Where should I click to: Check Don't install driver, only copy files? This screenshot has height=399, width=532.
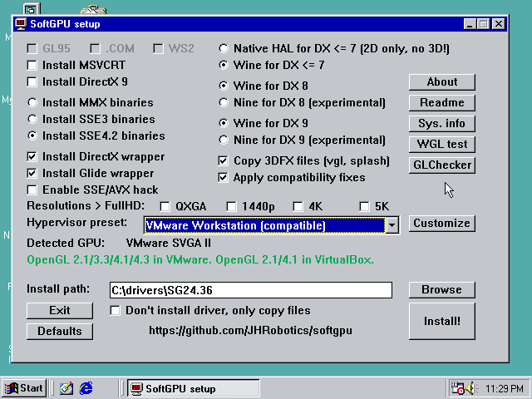click(115, 310)
